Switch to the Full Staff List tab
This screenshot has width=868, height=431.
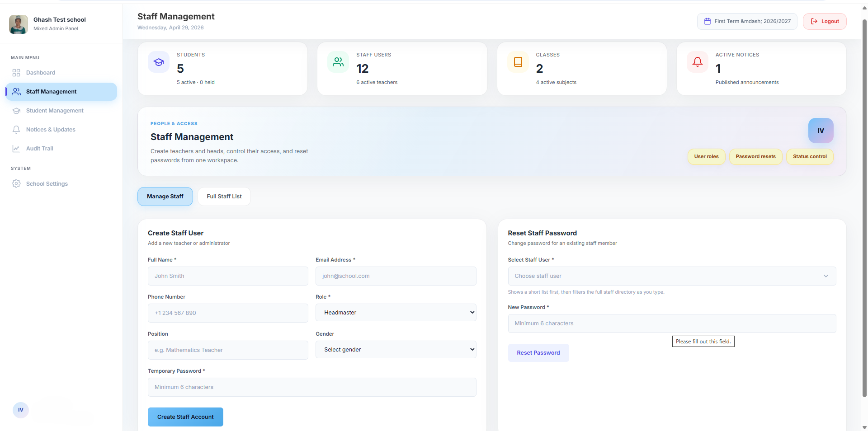click(x=224, y=197)
